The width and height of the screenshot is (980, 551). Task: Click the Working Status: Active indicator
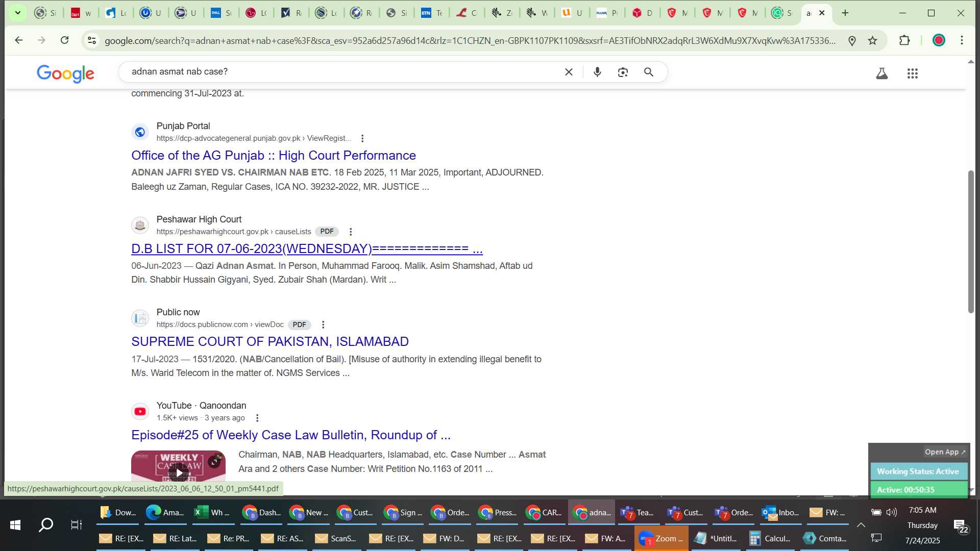point(918,471)
